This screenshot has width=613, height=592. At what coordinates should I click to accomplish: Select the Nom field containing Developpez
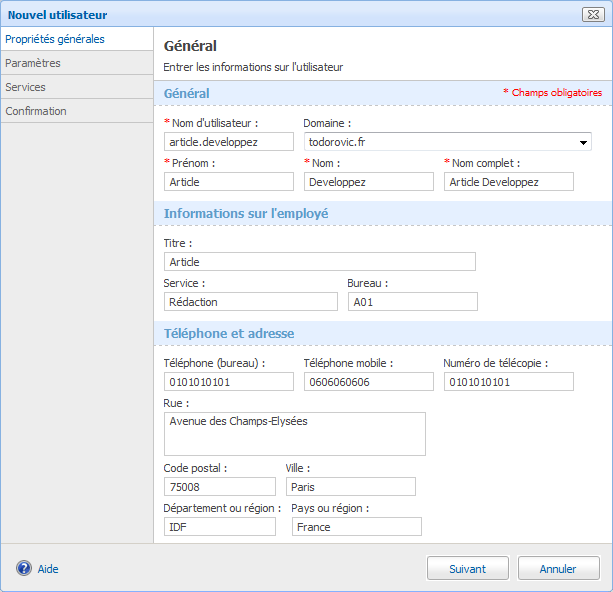tap(368, 181)
